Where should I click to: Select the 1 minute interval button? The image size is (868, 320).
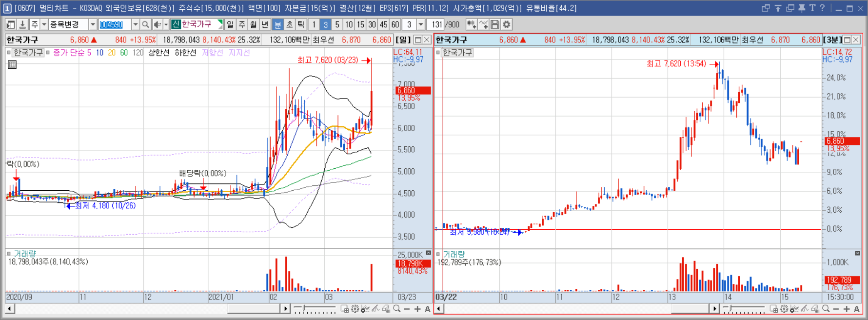click(x=314, y=24)
